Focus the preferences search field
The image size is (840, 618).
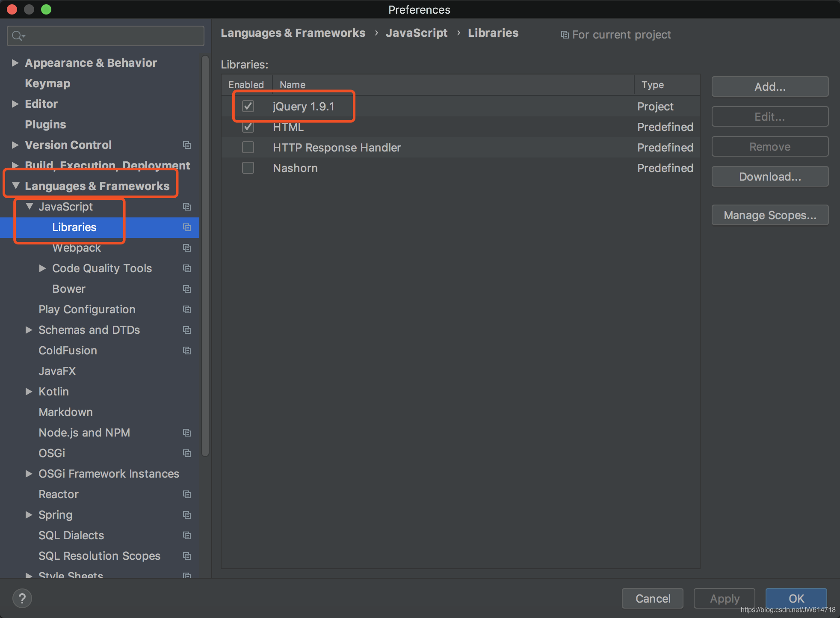111,36
